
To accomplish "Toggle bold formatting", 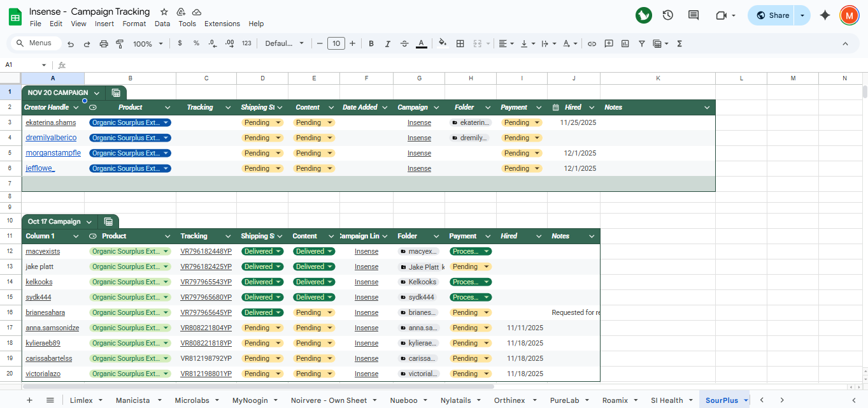I will (x=371, y=43).
